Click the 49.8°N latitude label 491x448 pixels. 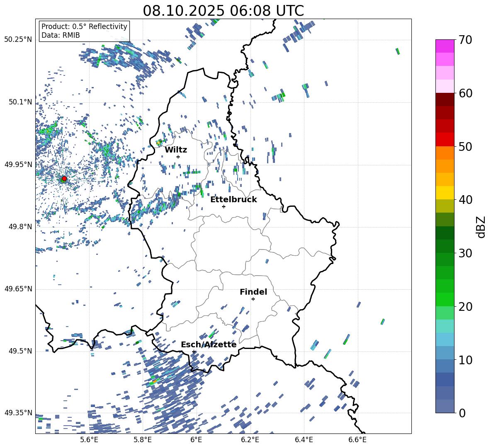point(20,227)
